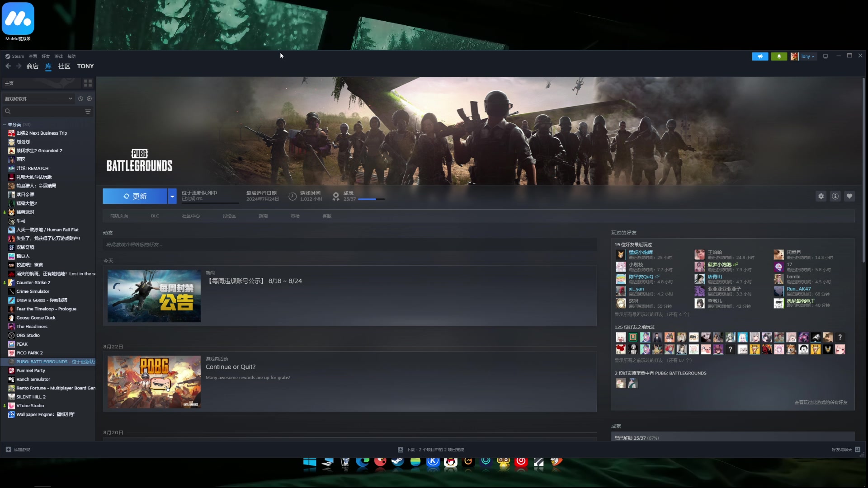Go to the 社区 tab

(x=64, y=66)
